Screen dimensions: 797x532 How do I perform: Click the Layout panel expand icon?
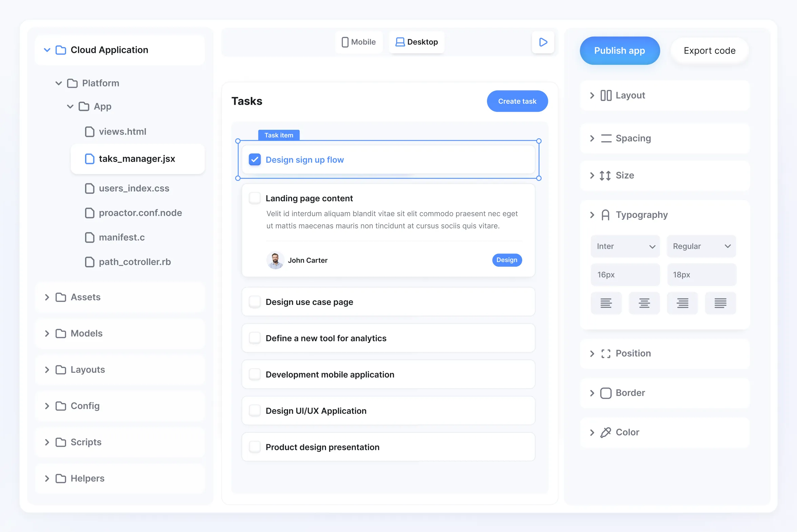point(592,95)
